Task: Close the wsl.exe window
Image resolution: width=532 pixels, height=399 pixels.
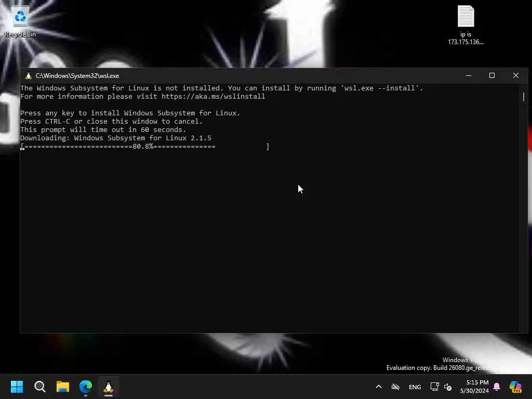Action: point(516,76)
